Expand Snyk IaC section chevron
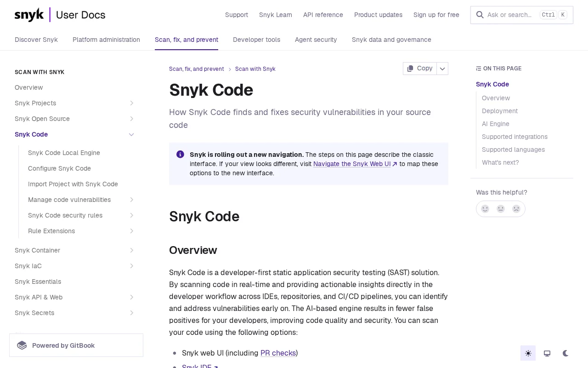Viewport: 588px width, 368px height. pyautogui.click(x=131, y=266)
